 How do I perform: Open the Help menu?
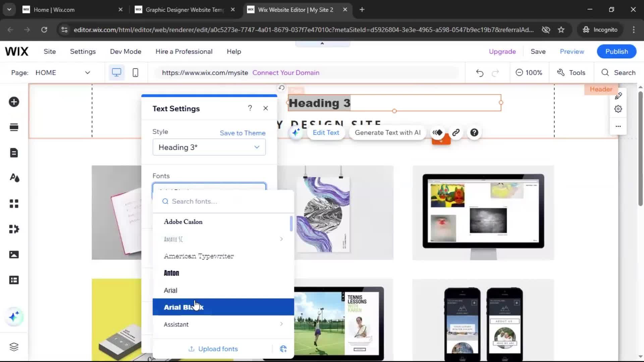click(234, 52)
